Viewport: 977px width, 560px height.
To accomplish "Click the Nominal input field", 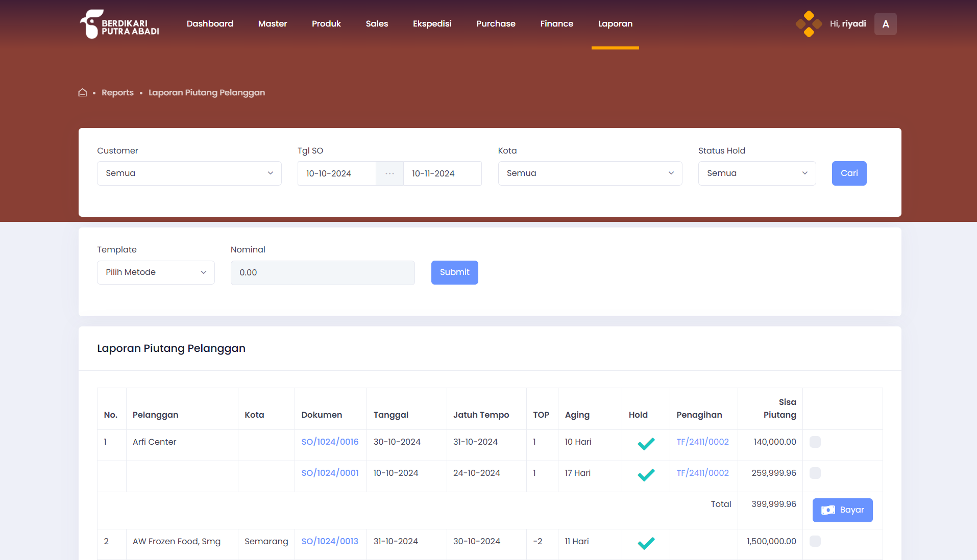I will pos(323,272).
